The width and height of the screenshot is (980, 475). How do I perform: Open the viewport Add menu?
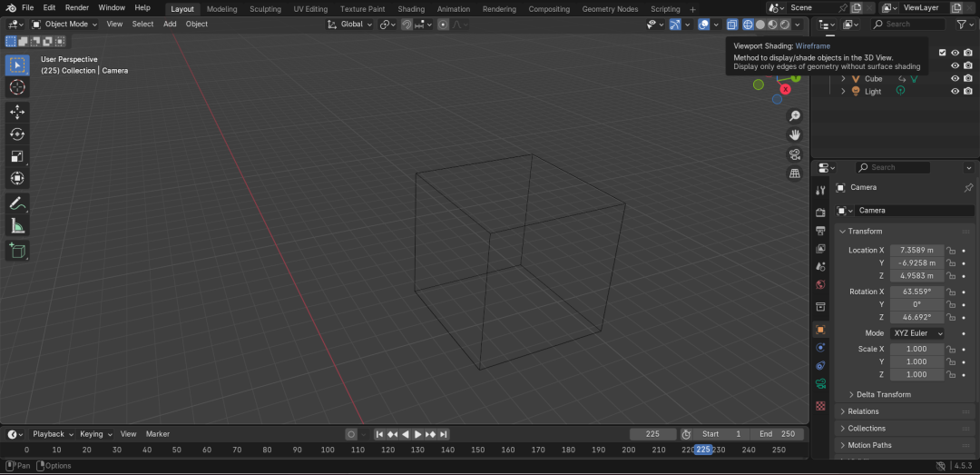(x=170, y=24)
